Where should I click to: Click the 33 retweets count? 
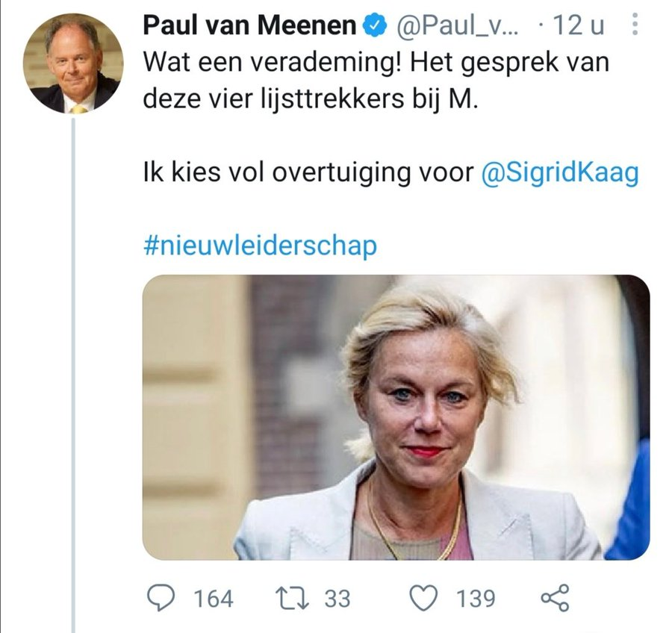(x=337, y=598)
